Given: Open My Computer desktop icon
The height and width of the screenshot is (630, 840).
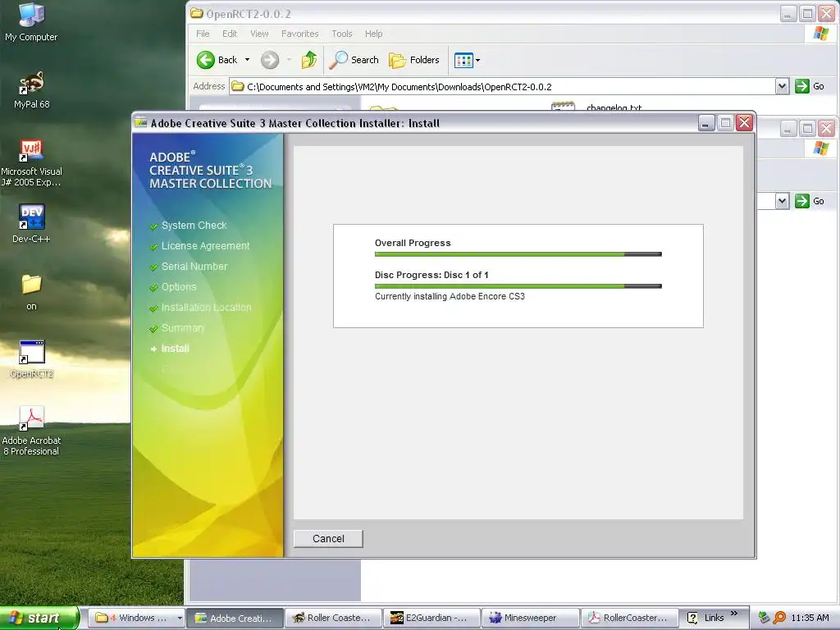Looking at the screenshot, I should click(31, 22).
